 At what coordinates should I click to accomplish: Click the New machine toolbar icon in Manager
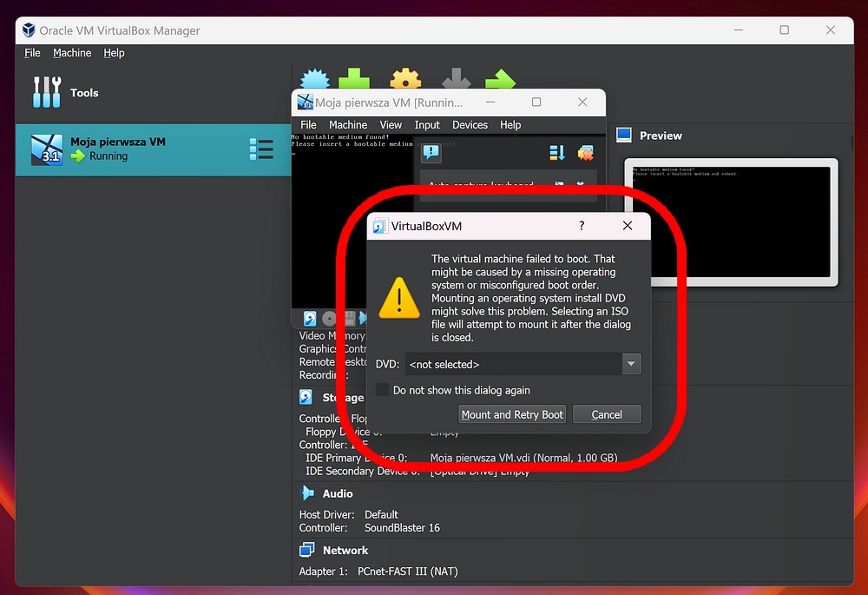click(x=315, y=79)
